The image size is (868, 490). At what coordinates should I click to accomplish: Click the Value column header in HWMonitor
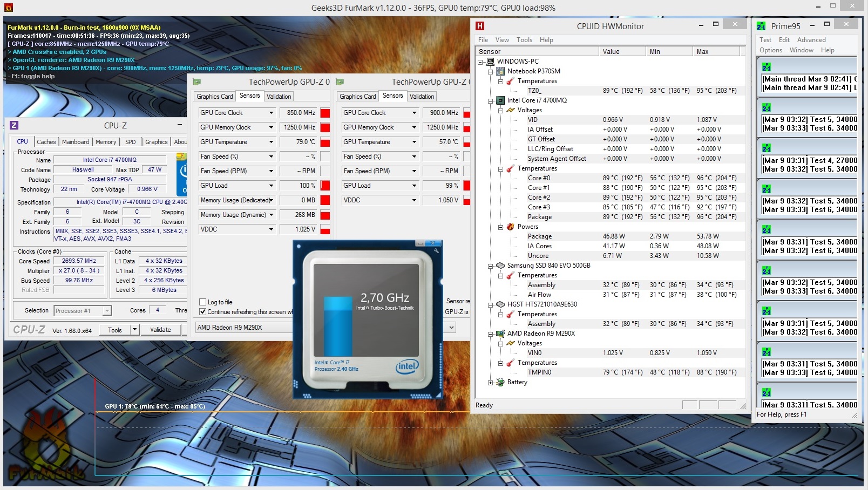tap(622, 52)
